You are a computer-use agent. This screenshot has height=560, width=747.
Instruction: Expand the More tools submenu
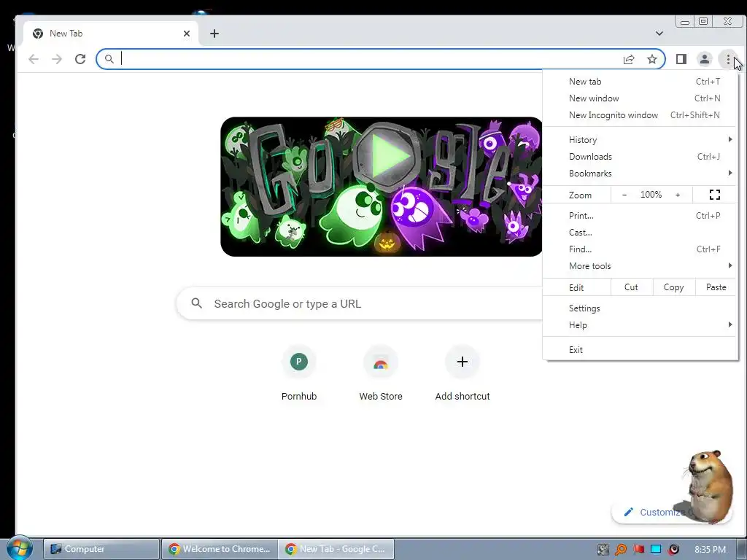(640, 265)
